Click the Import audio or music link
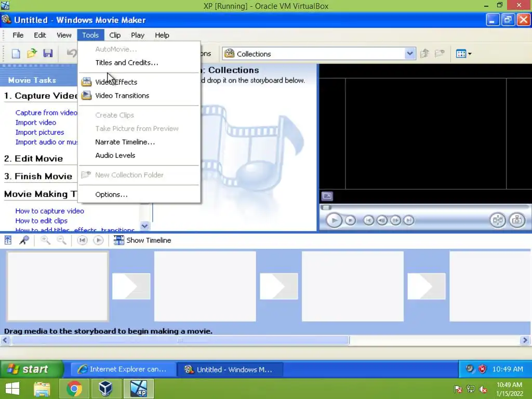 click(46, 142)
